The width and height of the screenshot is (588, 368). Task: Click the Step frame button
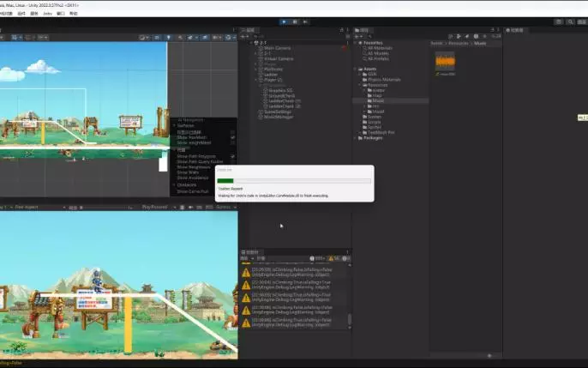click(x=306, y=21)
